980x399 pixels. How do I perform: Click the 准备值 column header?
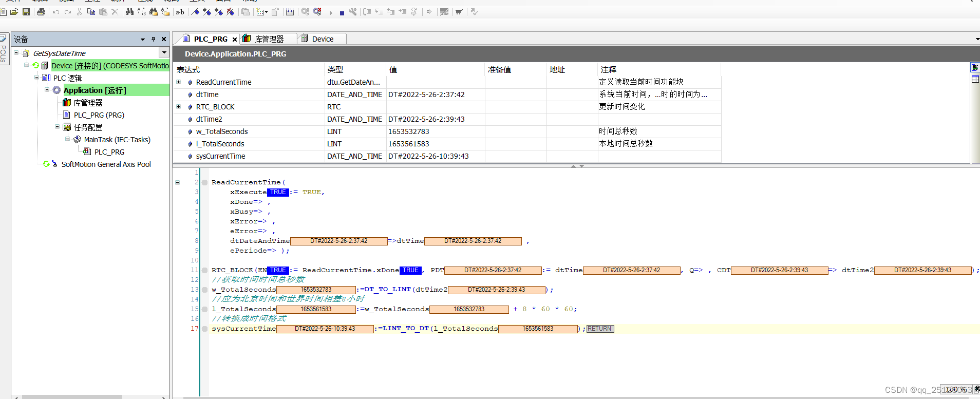[516, 69]
